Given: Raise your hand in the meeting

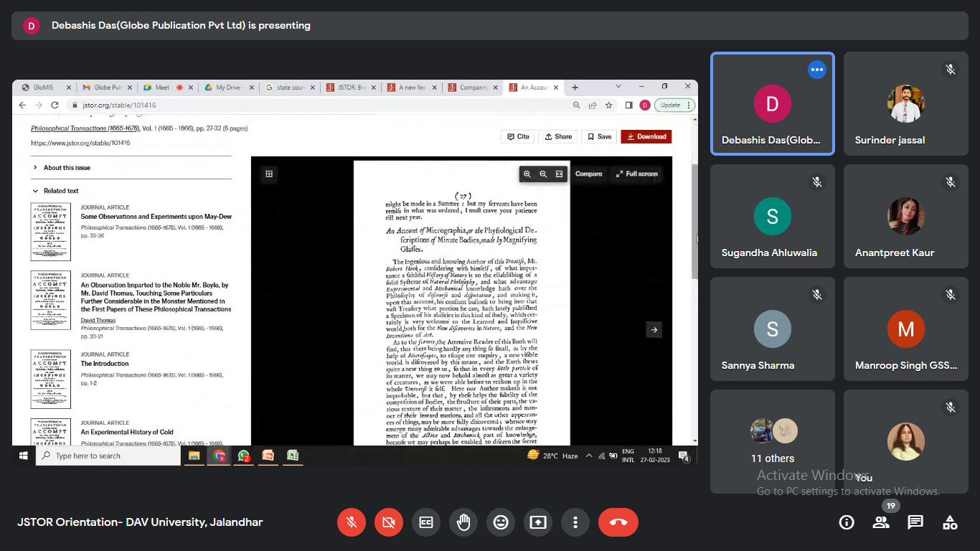Looking at the screenshot, I should (463, 523).
